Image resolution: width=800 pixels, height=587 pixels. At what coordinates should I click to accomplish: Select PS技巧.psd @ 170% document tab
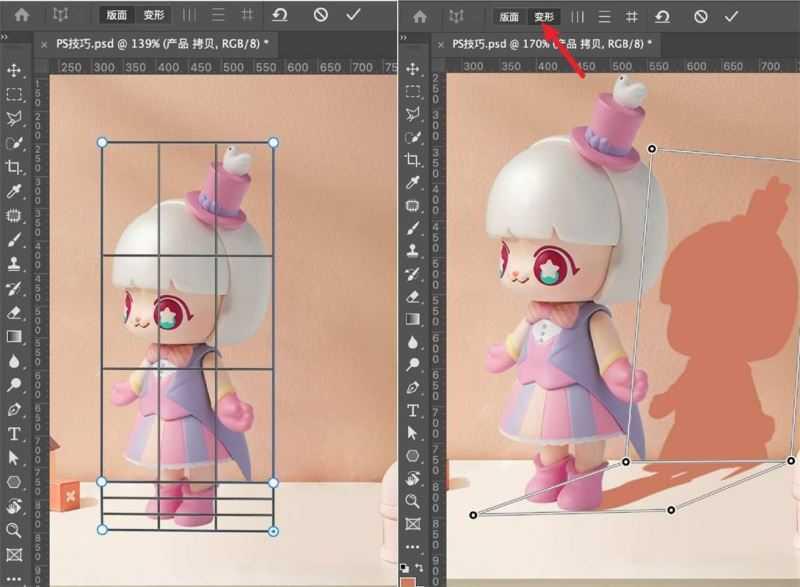[x=551, y=45]
